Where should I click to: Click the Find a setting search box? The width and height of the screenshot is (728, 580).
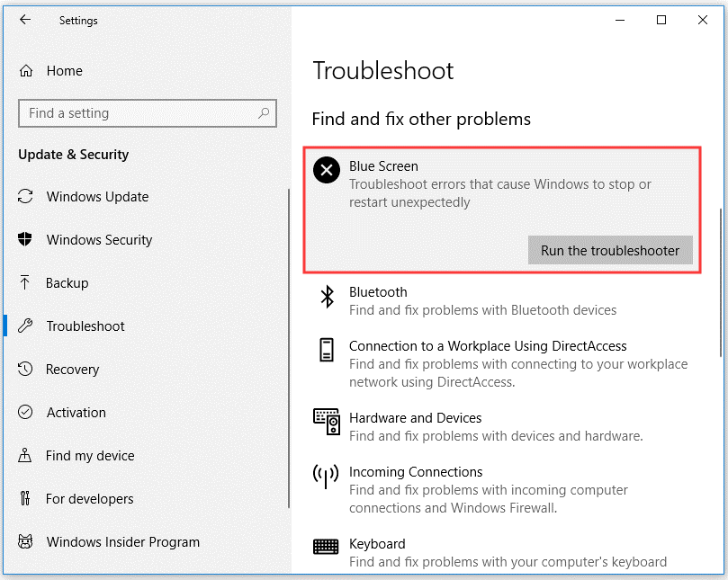[148, 112]
